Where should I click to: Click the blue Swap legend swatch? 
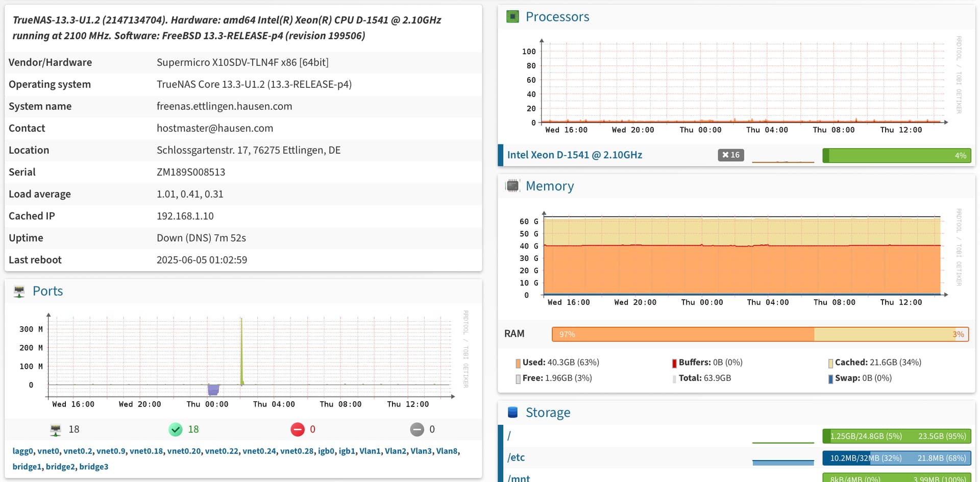[x=830, y=379]
